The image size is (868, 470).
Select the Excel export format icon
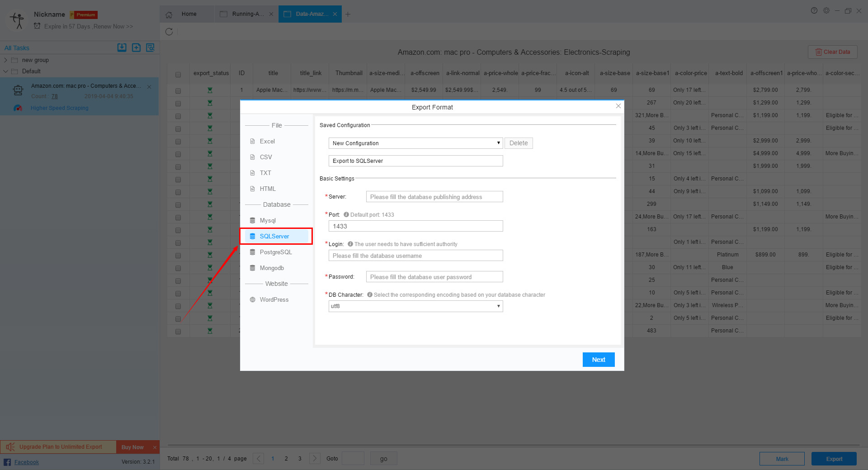(253, 141)
